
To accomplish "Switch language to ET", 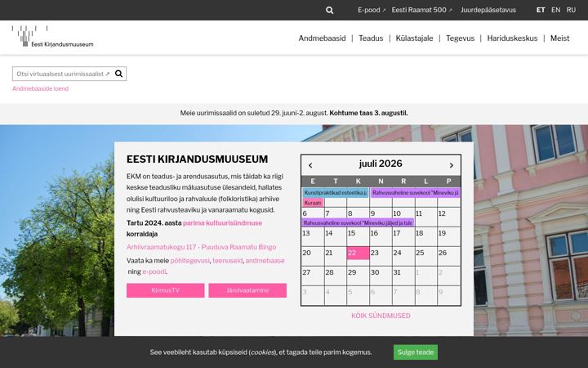I will pyautogui.click(x=541, y=10).
